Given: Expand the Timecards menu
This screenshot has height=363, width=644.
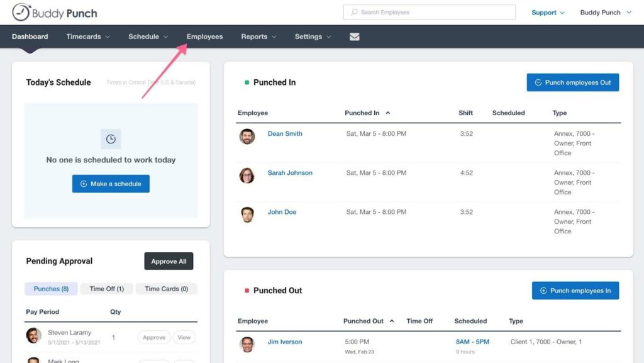Looking at the screenshot, I should pyautogui.click(x=88, y=36).
